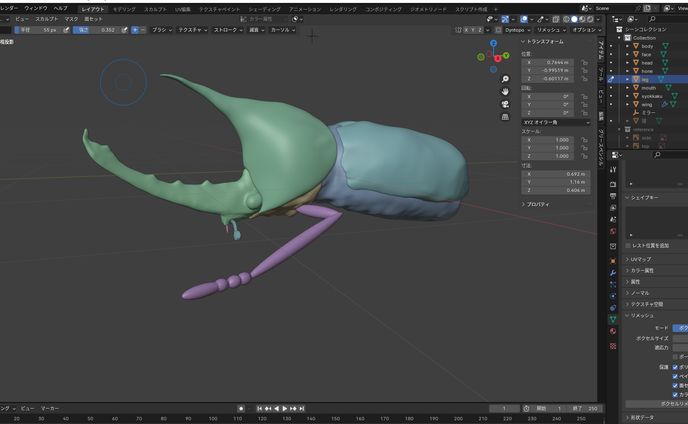
Task: Lock the location X value
Action: pyautogui.click(x=584, y=62)
